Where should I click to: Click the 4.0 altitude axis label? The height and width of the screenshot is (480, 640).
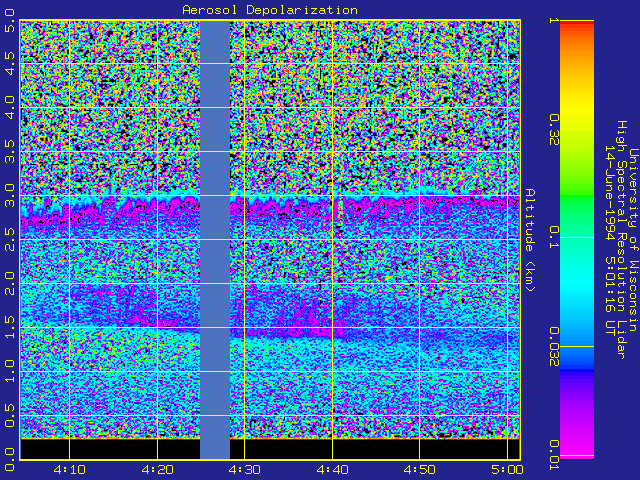coord(9,107)
